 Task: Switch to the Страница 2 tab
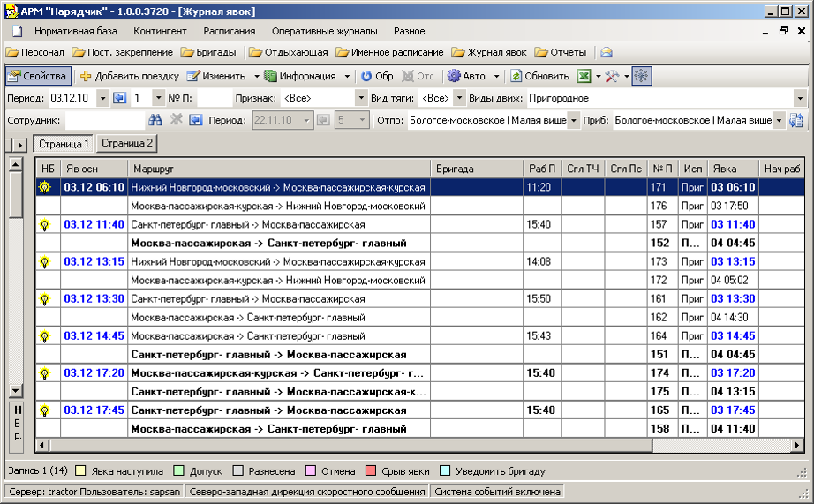click(126, 143)
